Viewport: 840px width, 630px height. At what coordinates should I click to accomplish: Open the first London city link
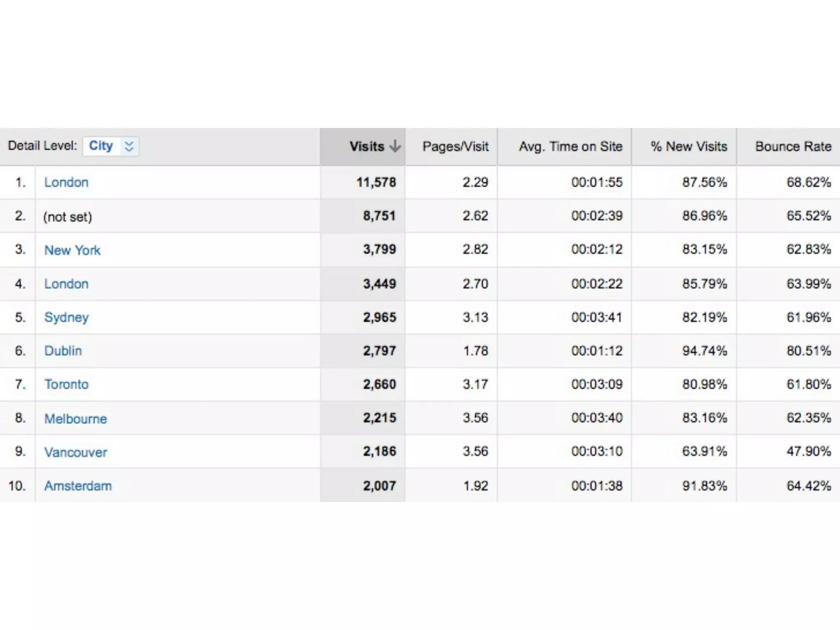coord(66,182)
